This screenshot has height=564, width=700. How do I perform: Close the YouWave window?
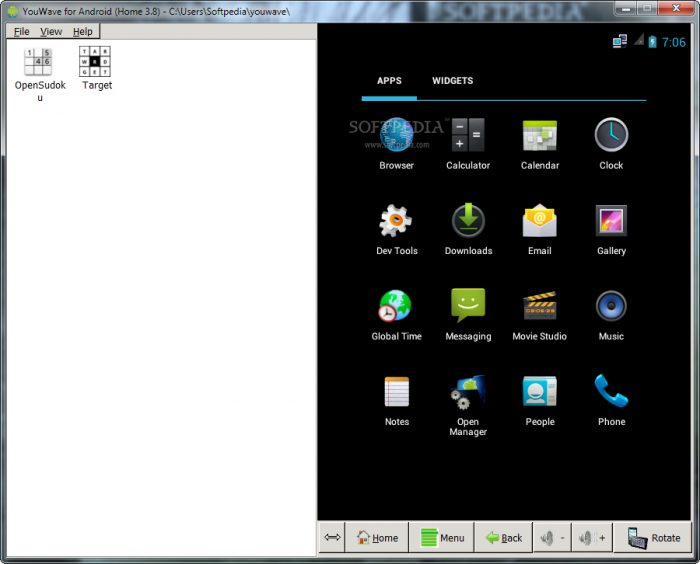(676, 8)
